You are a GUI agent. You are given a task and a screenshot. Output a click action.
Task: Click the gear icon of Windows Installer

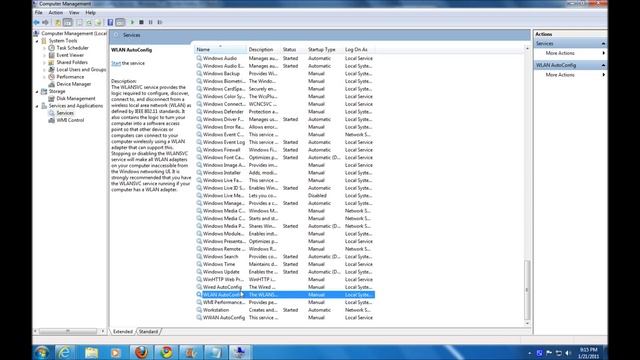(199, 173)
